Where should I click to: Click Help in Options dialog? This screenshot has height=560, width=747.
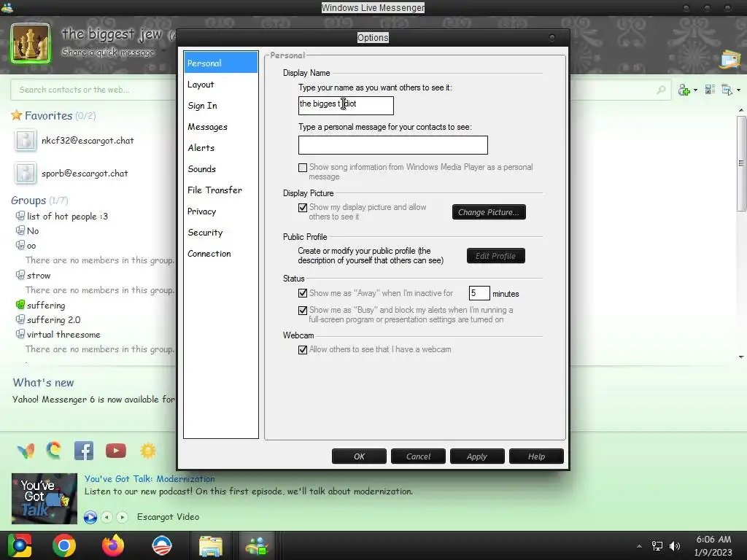(x=536, y=456)
